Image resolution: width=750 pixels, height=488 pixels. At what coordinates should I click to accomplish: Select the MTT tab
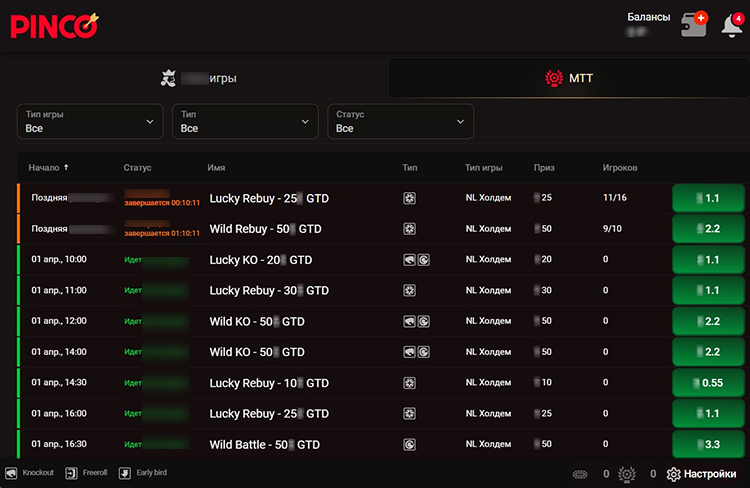[569, 78]
